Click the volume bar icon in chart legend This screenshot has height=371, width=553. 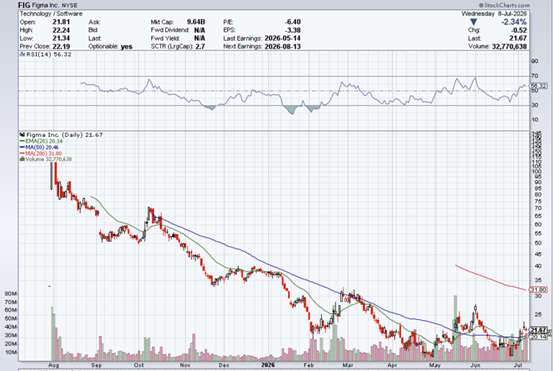coord(22,159)
